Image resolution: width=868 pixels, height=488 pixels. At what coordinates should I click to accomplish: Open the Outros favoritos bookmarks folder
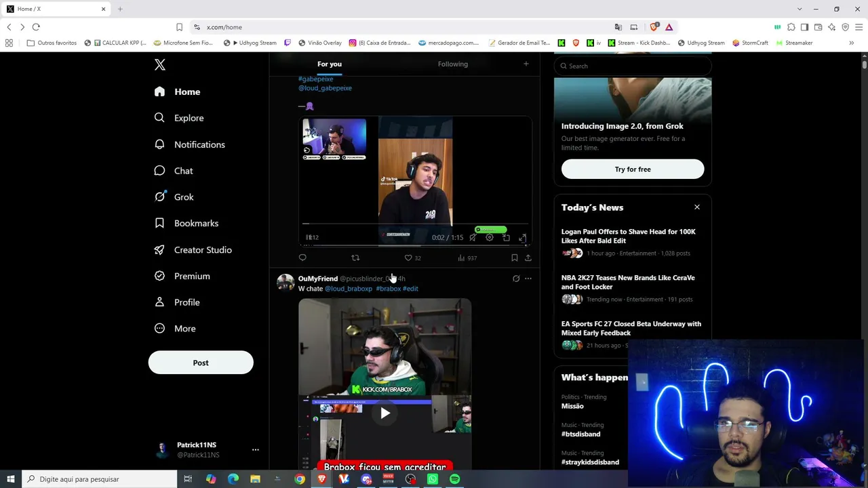(52, 43)
